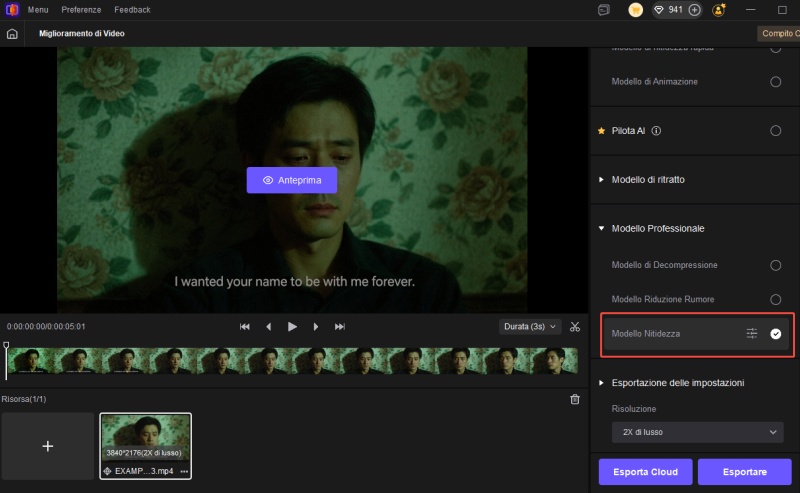Delete resource with trash icon

(575, 399)
